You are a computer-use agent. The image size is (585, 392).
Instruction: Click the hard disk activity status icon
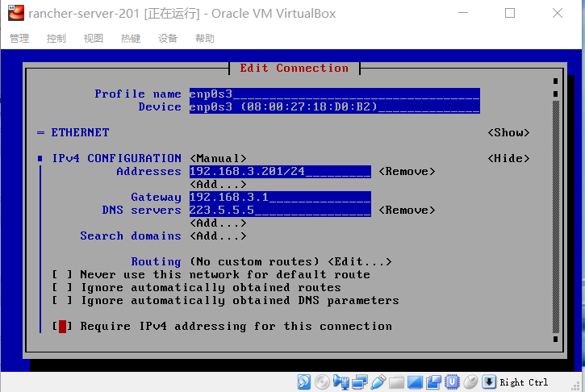303,382
